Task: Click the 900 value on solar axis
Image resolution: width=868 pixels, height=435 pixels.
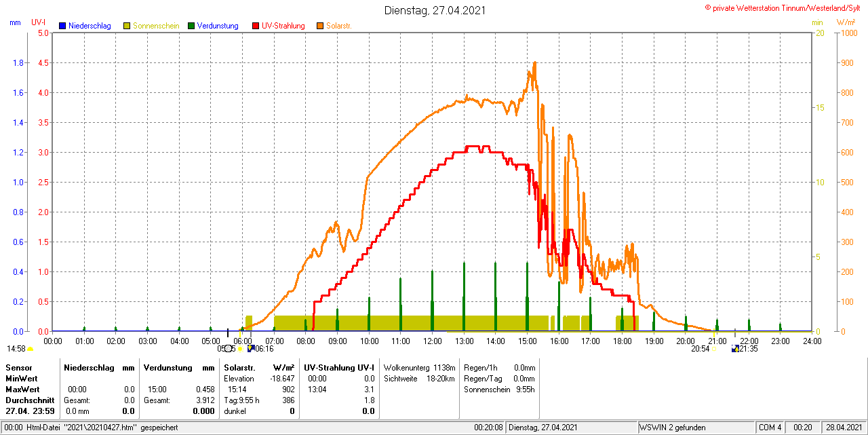Action: [x=847, y=63]
